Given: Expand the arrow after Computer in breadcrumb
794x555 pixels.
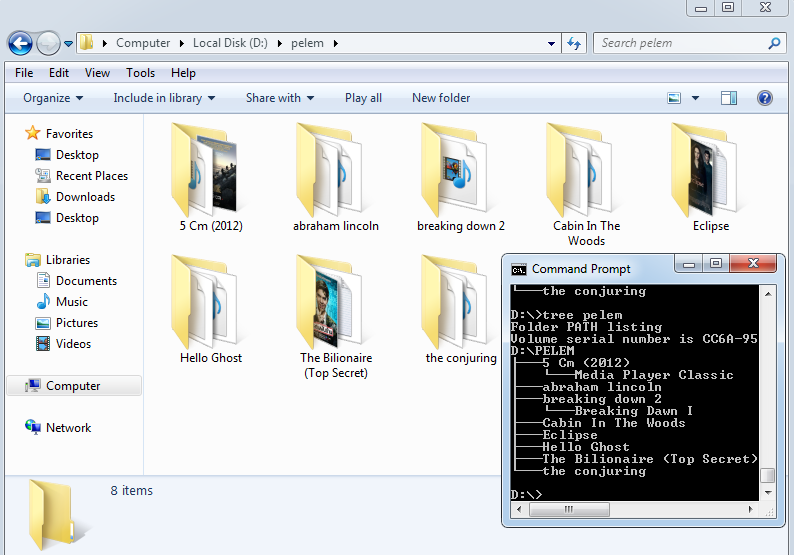Looking at the screenshot, I should 182,44.
